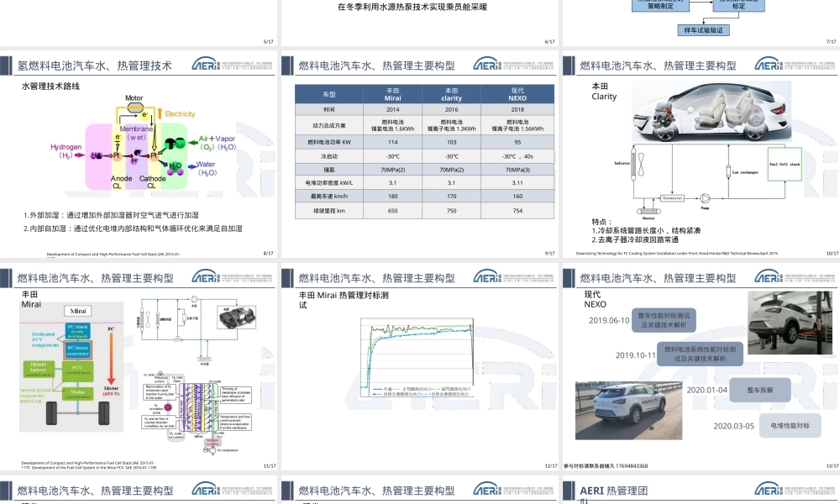Viewport: 840px width, 504px height.
Task: Click the 2019.10-11 date label
Action: 635,355
